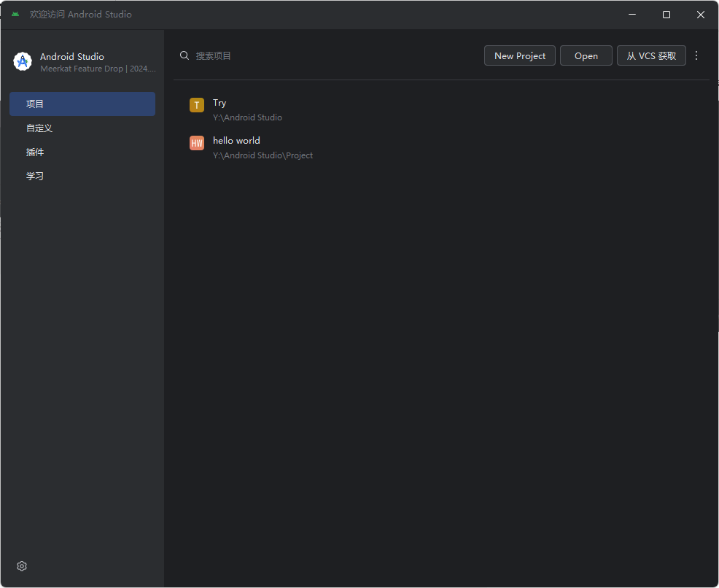Click the Open button
Screen dimensions: 719x588
586,55
